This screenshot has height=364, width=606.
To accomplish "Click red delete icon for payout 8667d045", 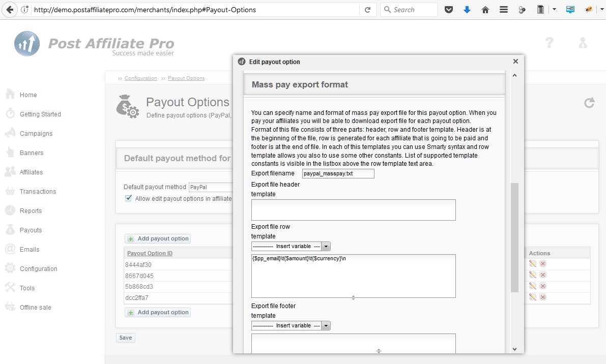I will point(543,275).
